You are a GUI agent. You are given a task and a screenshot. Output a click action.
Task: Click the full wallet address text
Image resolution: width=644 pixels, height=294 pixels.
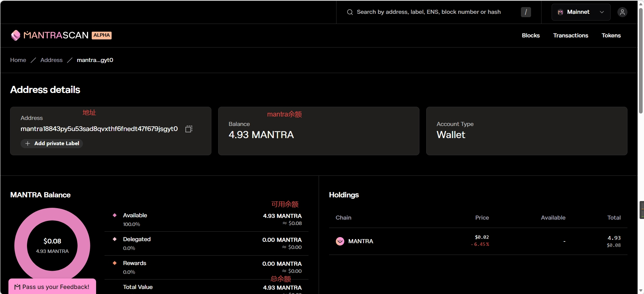point(99,129)
